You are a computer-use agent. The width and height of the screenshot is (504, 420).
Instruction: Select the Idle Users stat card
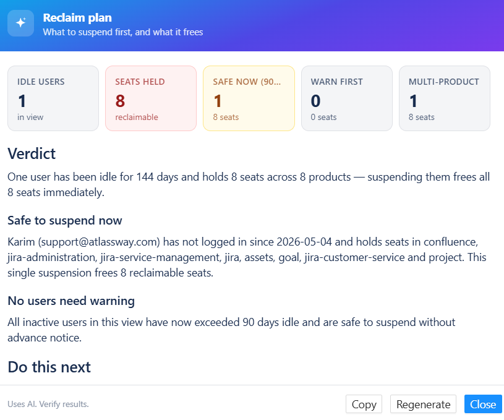53,98
